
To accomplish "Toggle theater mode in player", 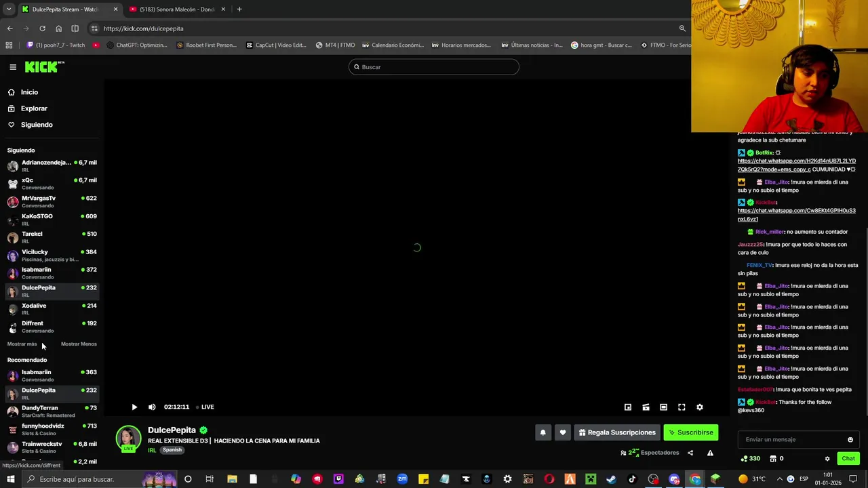I will [x=664, y=407].
